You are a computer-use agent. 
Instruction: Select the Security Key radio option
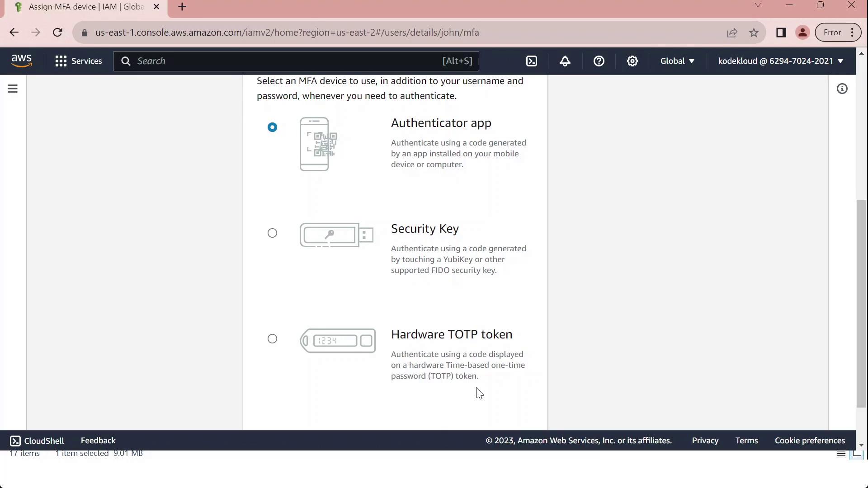272,233
